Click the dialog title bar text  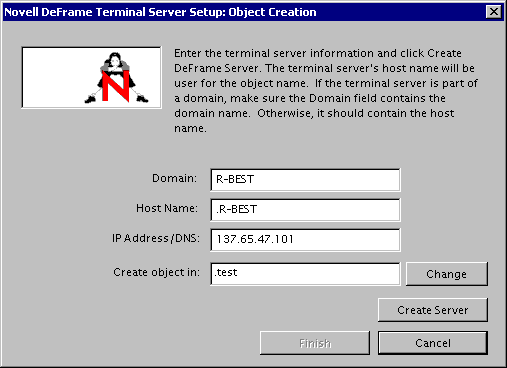coord(160,12)
